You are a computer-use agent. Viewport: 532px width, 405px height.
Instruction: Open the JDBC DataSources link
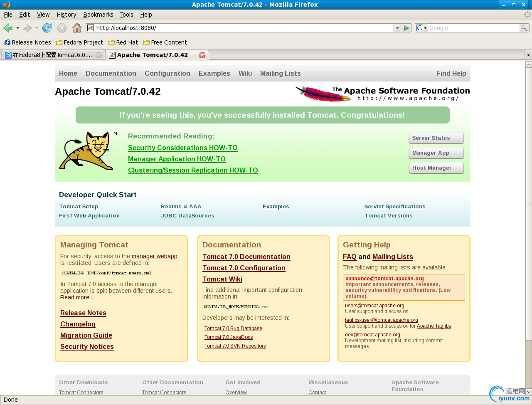pos(187,216)
